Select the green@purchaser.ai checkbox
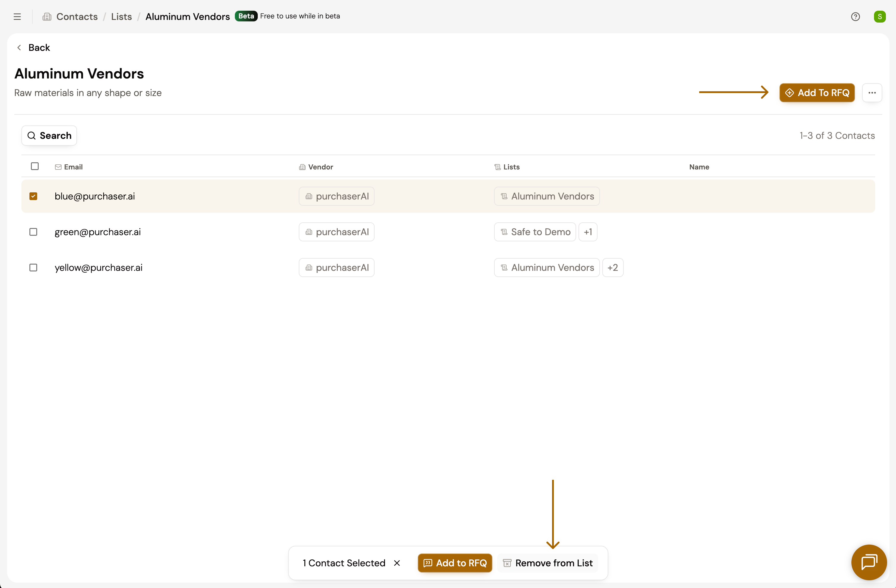Image resolution: width=896 pixels, height=588 pixels. pos(33,232)
